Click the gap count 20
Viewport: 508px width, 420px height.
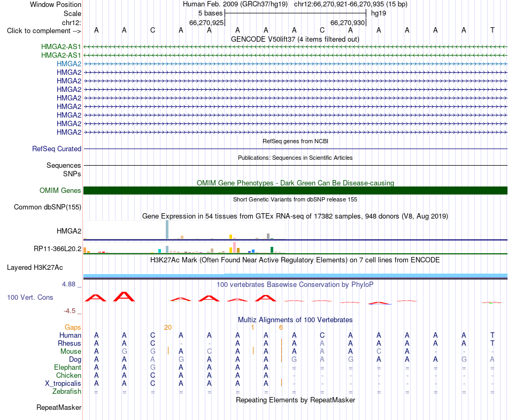pos(168,328)
